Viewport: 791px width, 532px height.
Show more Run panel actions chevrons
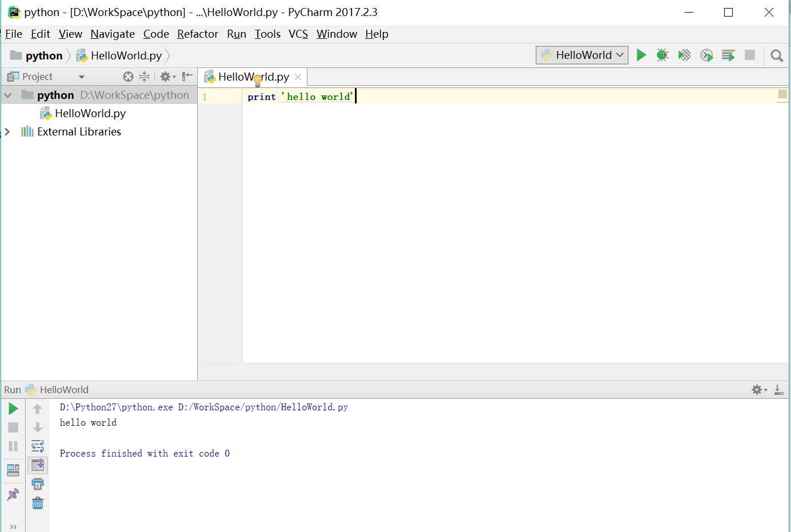point(13,527)
